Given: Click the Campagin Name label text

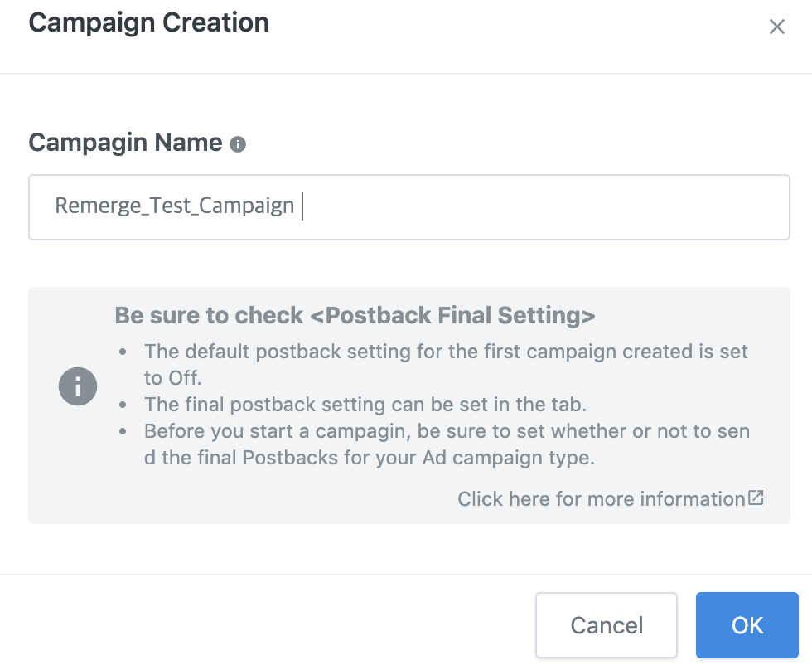Looking at the screenshot, I should 125,143.
